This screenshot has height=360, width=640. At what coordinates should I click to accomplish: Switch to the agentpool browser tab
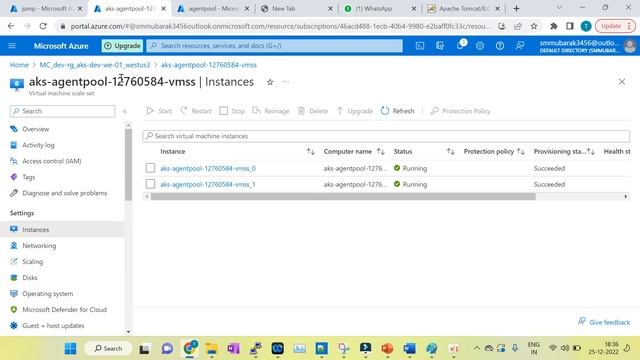[x=214, y=9]
